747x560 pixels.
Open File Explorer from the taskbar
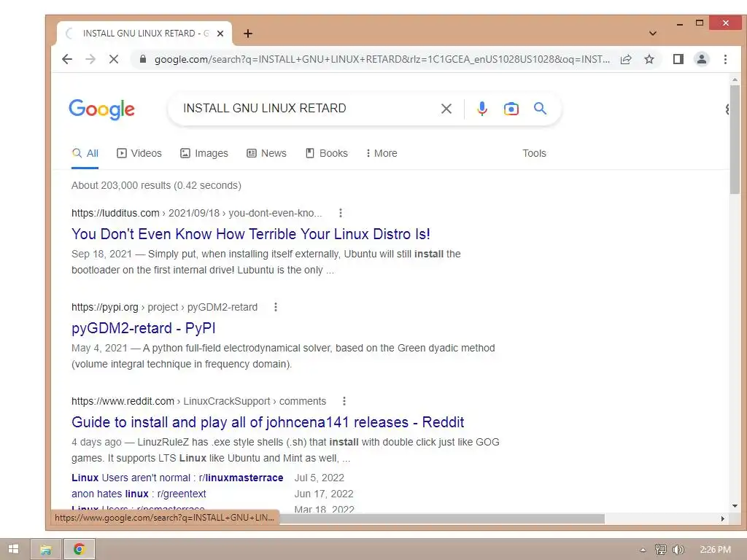(46, 550)
